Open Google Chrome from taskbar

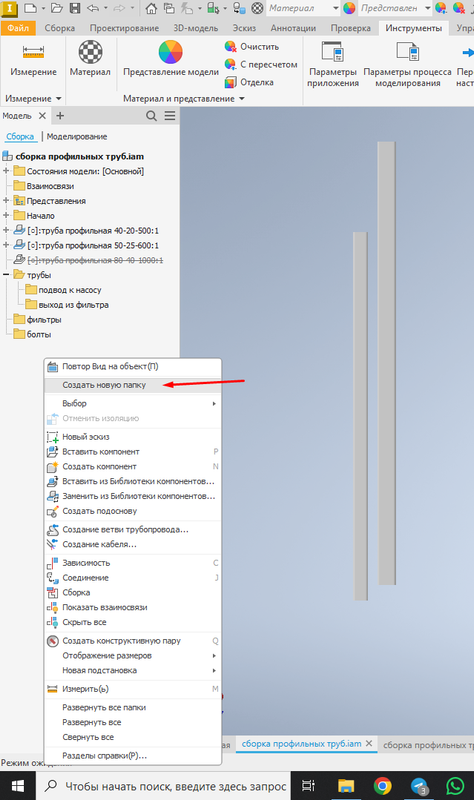(382, 786)
